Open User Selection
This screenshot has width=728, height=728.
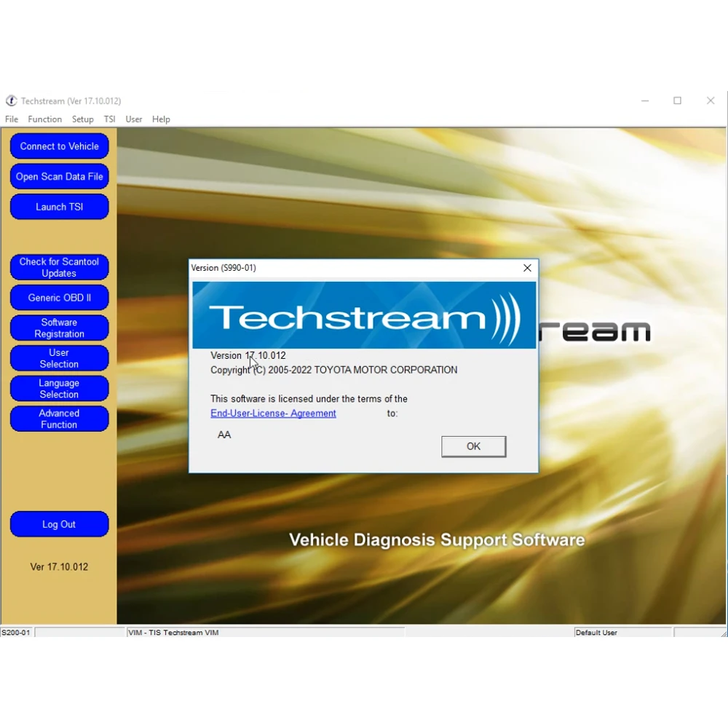[60, 358]
